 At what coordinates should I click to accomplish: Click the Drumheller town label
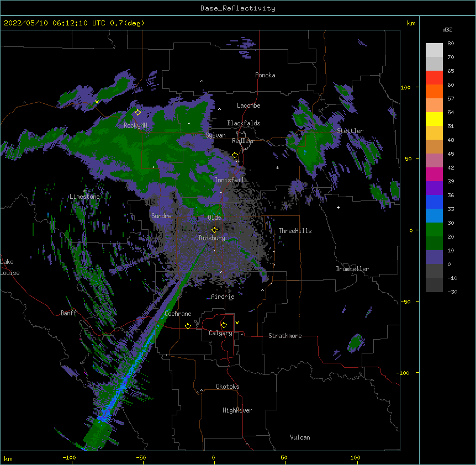[352, 269]
